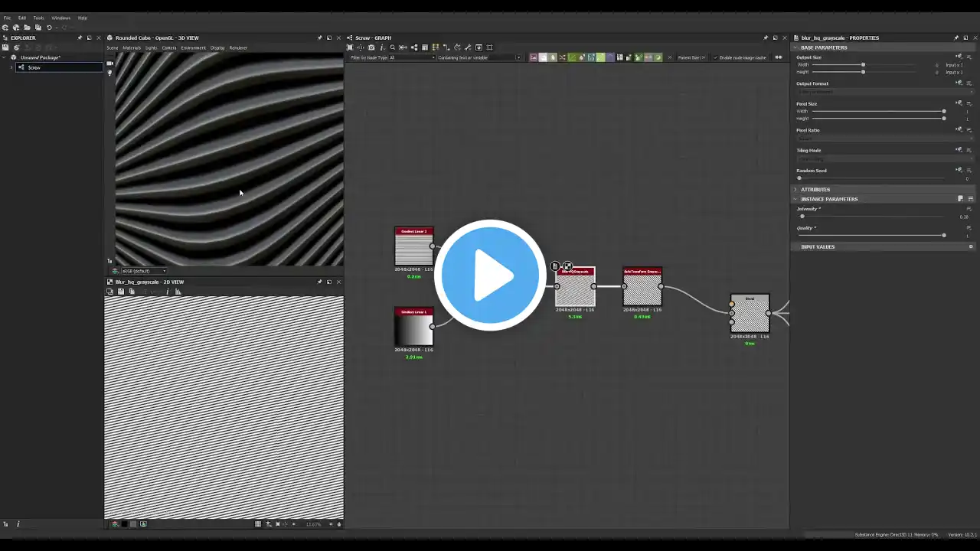Click the Undo icon in main toolbar

point(49,28)
